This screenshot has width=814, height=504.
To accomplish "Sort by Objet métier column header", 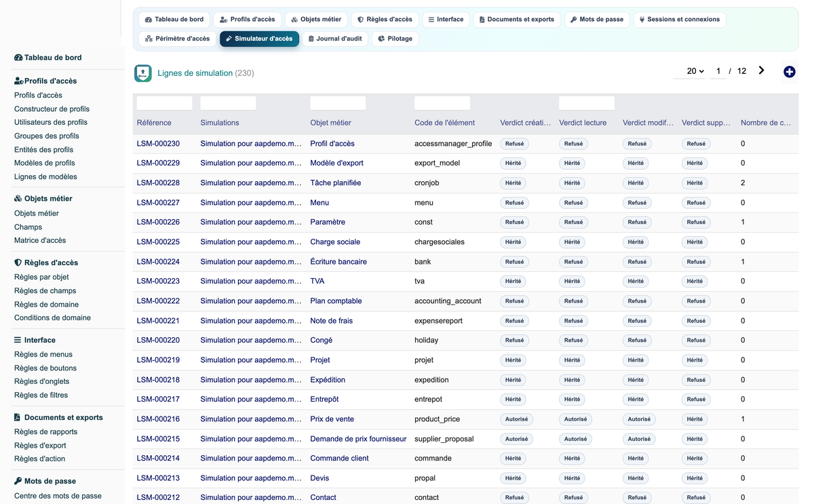I will coord(331,123).
